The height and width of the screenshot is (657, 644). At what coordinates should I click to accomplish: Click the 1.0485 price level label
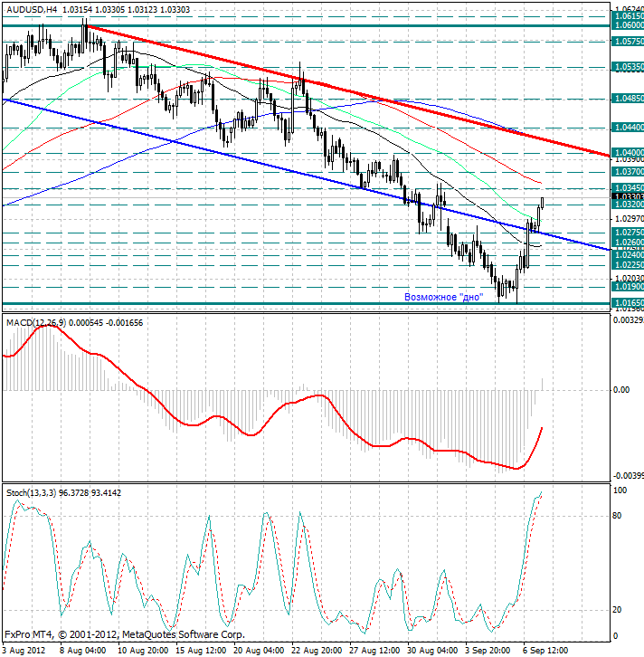point(627,98)
